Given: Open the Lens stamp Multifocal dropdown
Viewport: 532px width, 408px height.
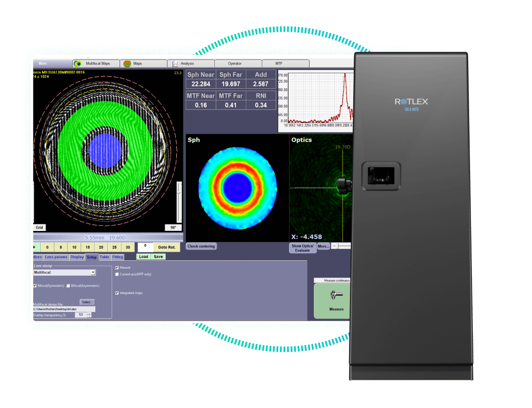Looking at the screenshot, I should pos(93,272).
